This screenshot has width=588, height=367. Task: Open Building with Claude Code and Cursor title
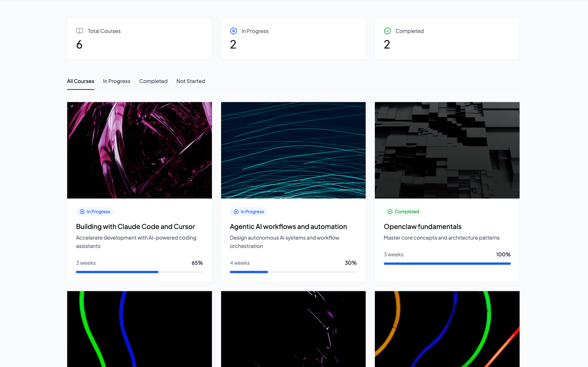(135, 227)
